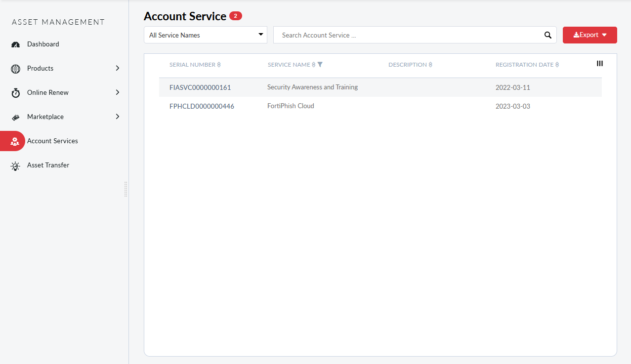
Task: Click registration date 2022-03-11
Action: (513, 87)
